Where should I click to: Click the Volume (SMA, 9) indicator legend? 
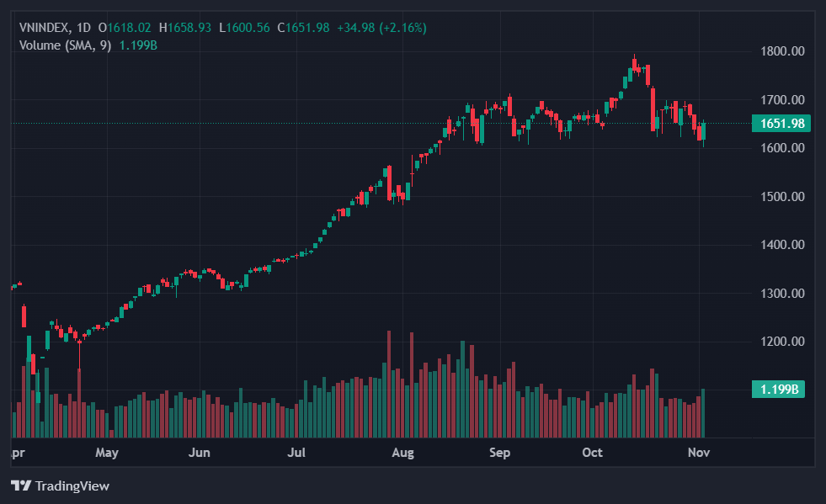point(65,45)
